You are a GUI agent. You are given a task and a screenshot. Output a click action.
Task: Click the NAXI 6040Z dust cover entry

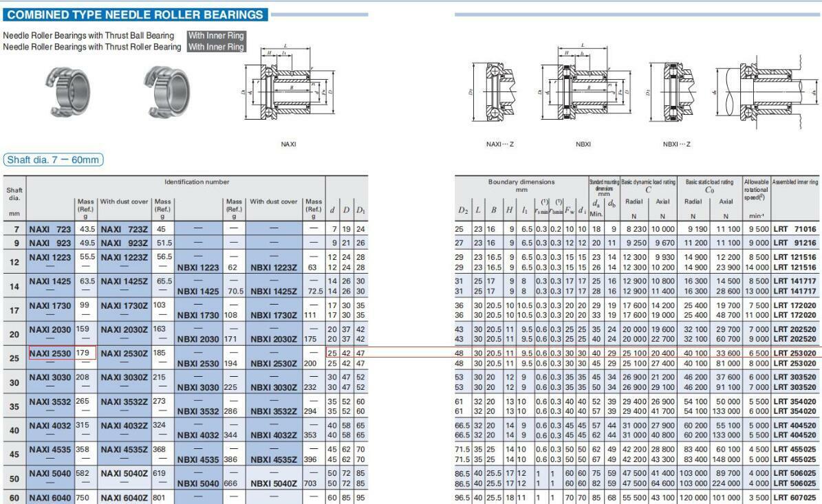[125, 498]
